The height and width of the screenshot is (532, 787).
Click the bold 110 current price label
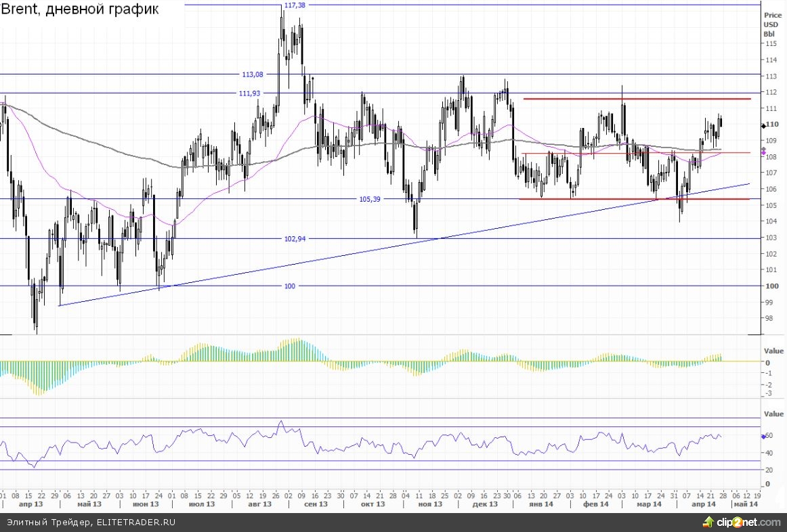773,125
